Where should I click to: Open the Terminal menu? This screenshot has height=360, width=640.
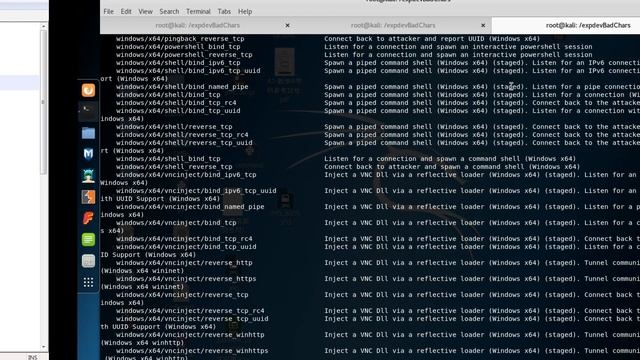coord(198,11)
